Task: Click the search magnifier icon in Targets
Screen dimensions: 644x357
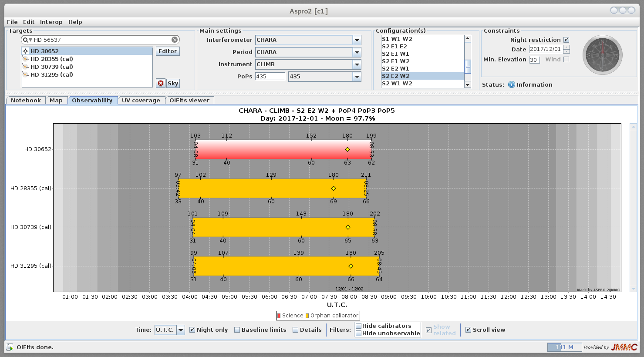Action: pyautogui.click(x=25, y=40)
